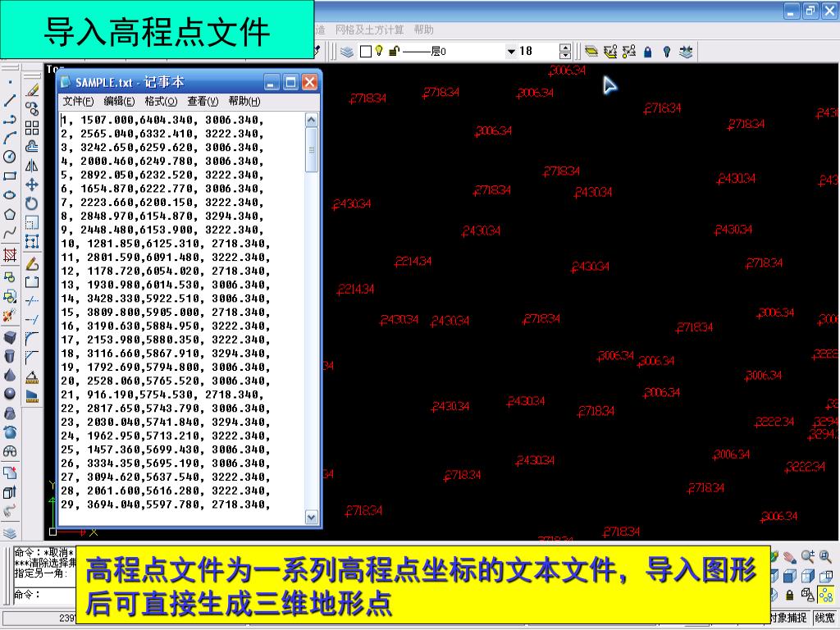Toggle layer 0 lock padlock
Screen dimensions: 840x630
point(394,52)
